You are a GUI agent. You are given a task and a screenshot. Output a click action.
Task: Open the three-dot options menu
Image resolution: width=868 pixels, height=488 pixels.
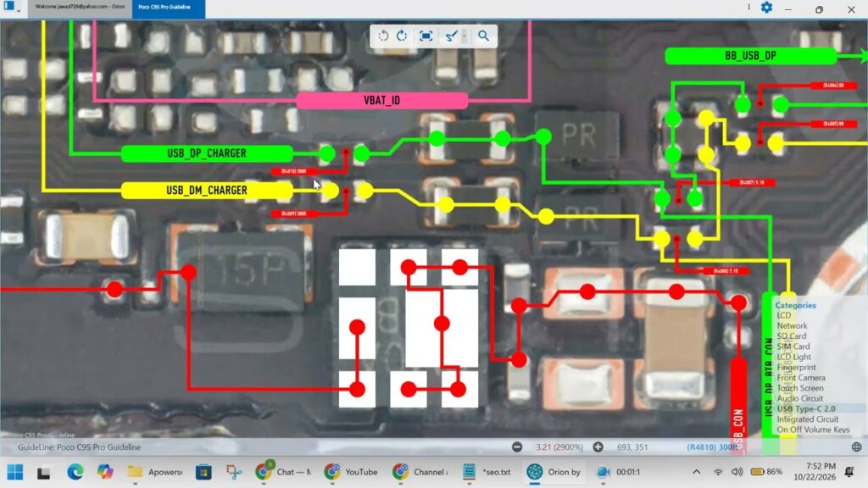749,8
